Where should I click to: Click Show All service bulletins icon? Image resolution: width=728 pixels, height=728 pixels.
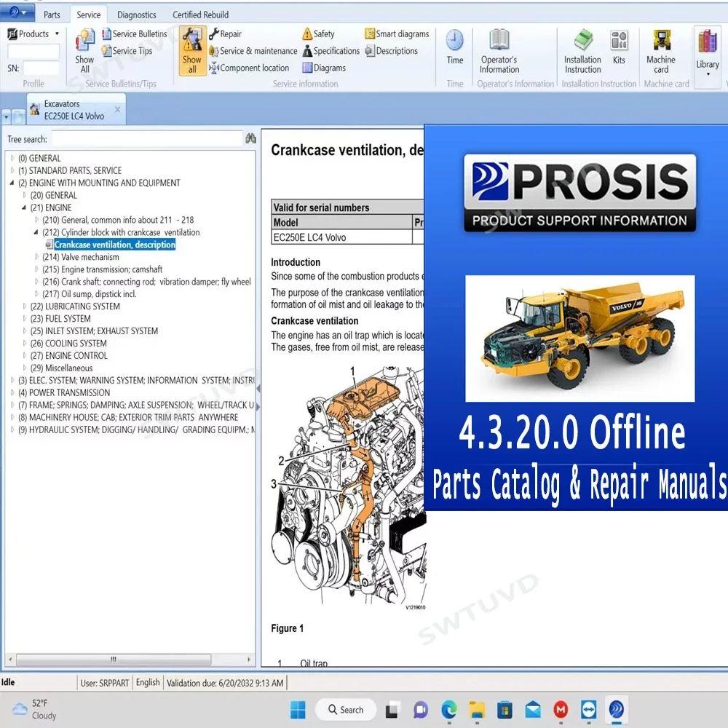[84, 51]
